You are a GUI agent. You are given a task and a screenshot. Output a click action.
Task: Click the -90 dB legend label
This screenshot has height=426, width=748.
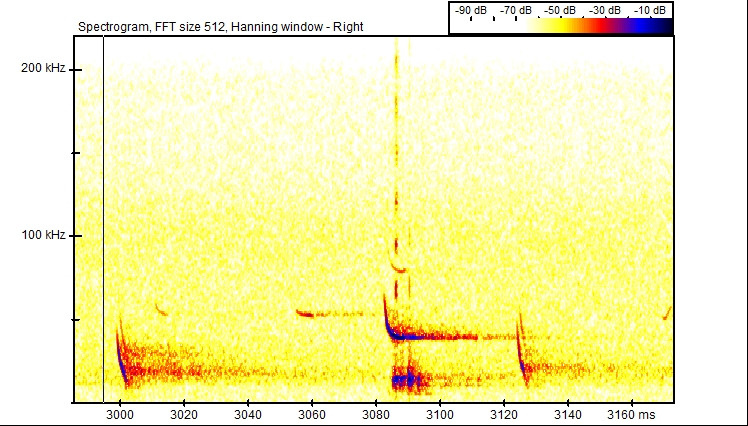(471, 10)
